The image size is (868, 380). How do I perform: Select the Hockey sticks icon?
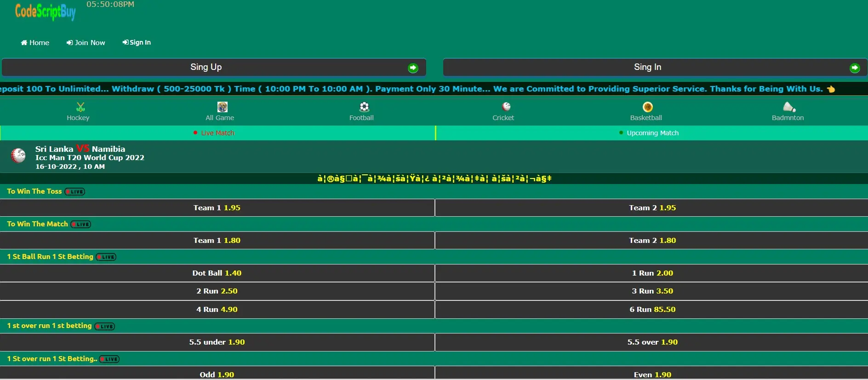(x=80, y=107)
